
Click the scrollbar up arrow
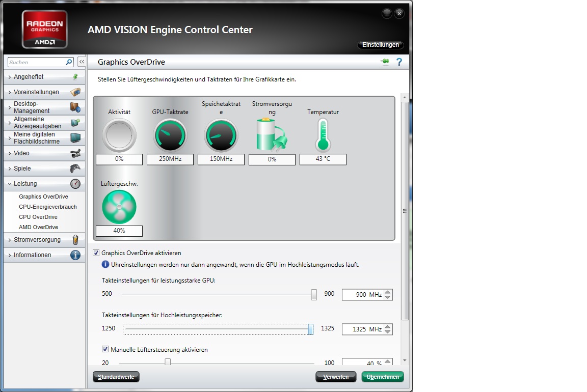point(404,97)
